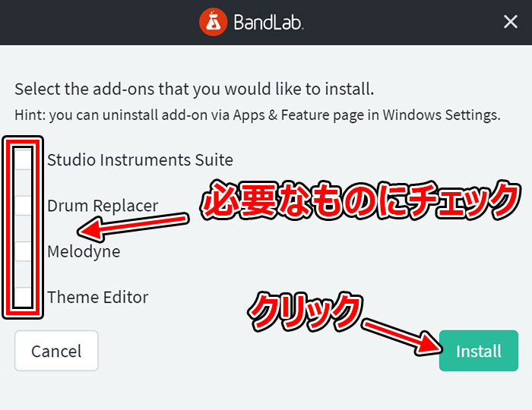
Task: Click the red クリック annotation text
Action: [x=305, y=311]
